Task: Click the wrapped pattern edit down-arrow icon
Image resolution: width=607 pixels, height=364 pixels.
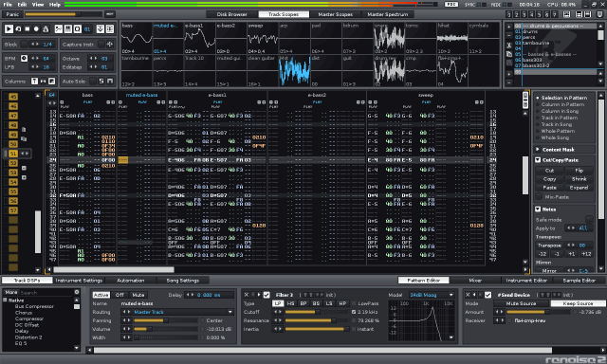Action: [101, 29]
